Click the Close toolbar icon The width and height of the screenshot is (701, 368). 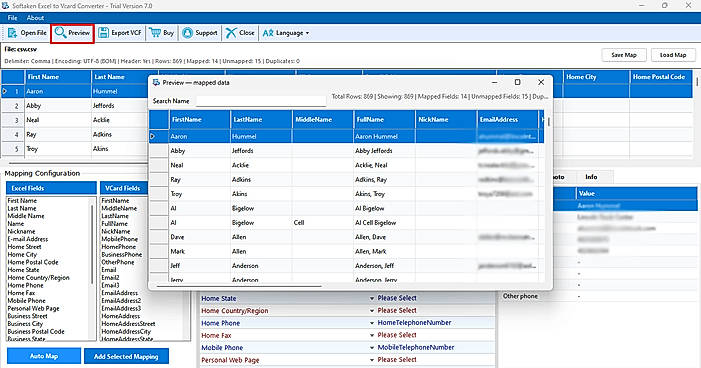[231, 33]
